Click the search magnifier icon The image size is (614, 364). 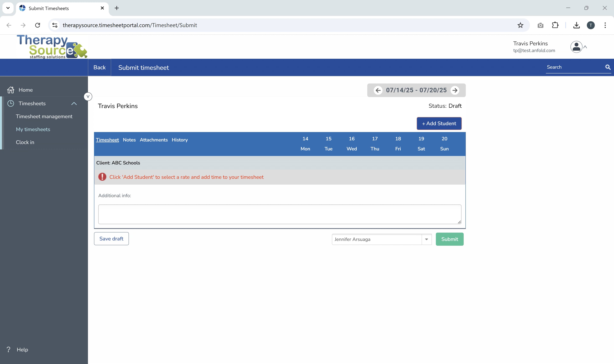608,67
